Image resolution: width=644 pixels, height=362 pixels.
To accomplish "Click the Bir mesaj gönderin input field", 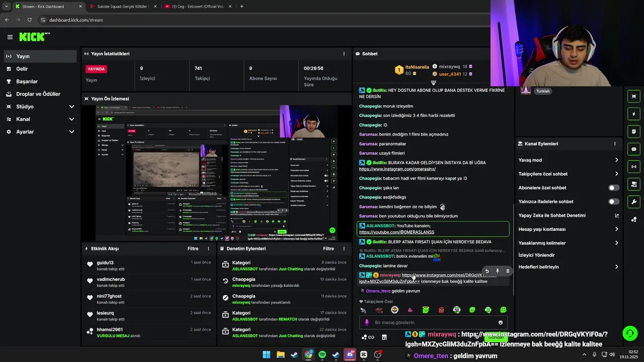I will pos(433,323).
